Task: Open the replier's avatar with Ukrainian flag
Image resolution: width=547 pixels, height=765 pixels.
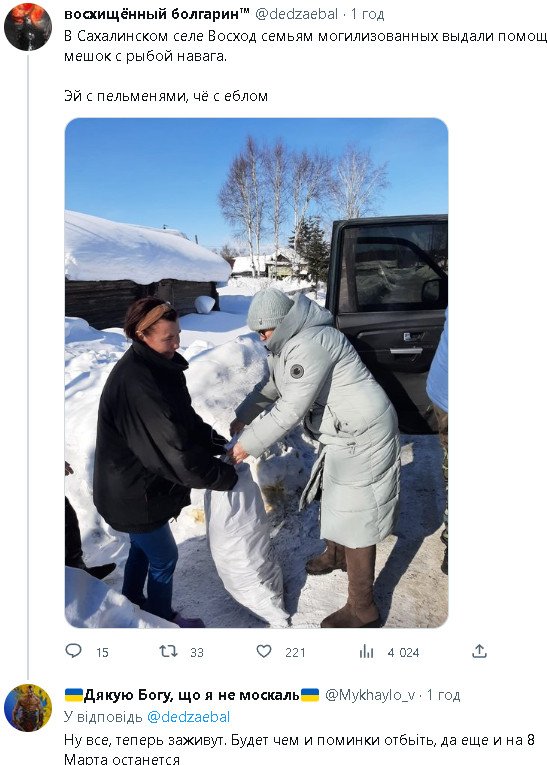Action: pos(28,707)
